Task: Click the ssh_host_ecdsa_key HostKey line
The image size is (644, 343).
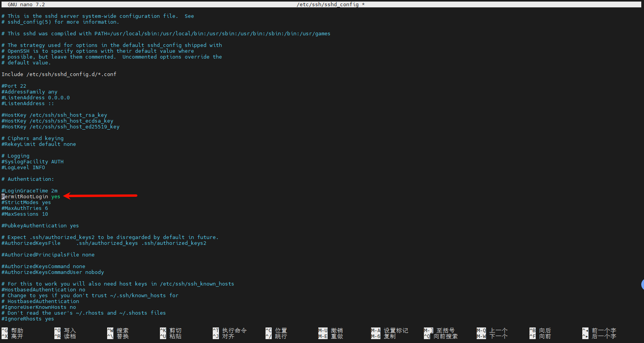Action: click(x=57, y=121)
